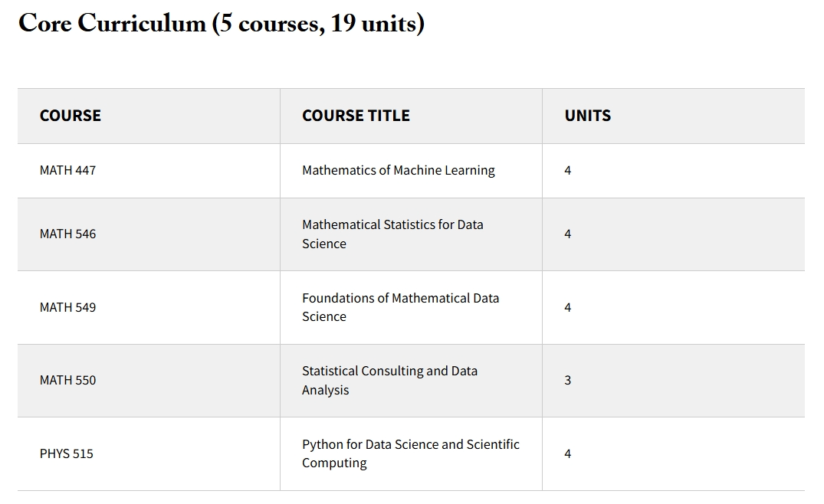
Task: Click 'Mathematical Statistics for Data Science' title
Action: click(x=392, y=234)
